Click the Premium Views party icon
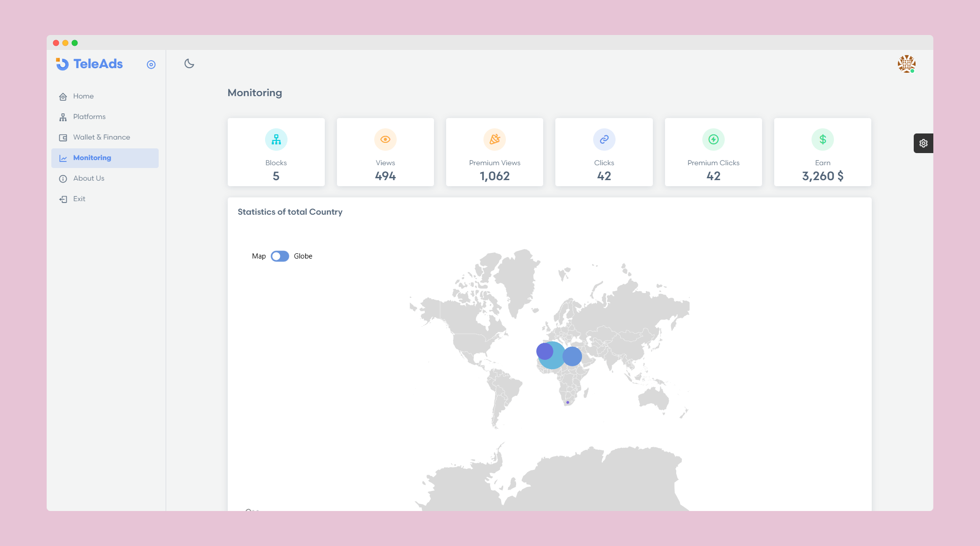 click(x=495, y=140)
